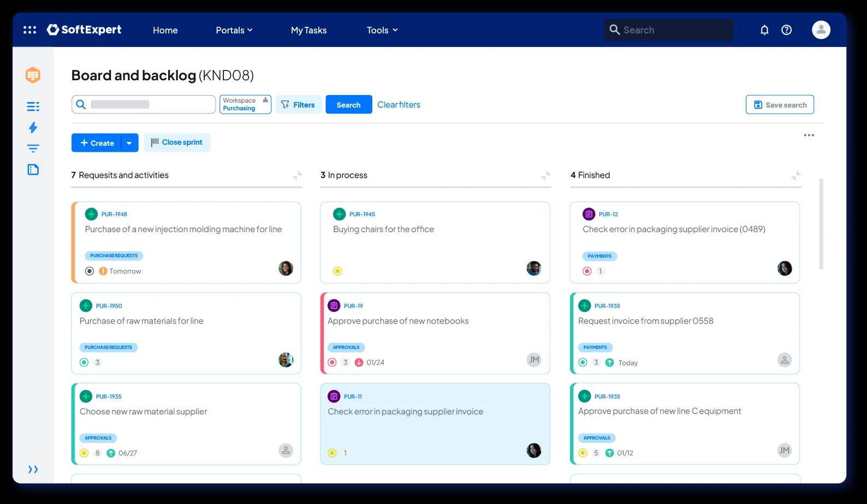The height and width of the screenshot is (504, 867).
Task: Open the notifications bell
Action: click(x=764, y=30)
